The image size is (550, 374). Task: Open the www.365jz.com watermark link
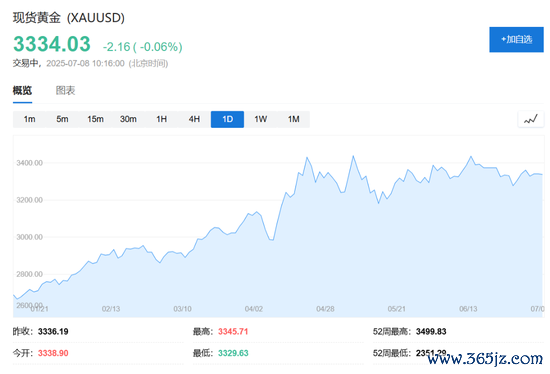click(x=485, y=359)
